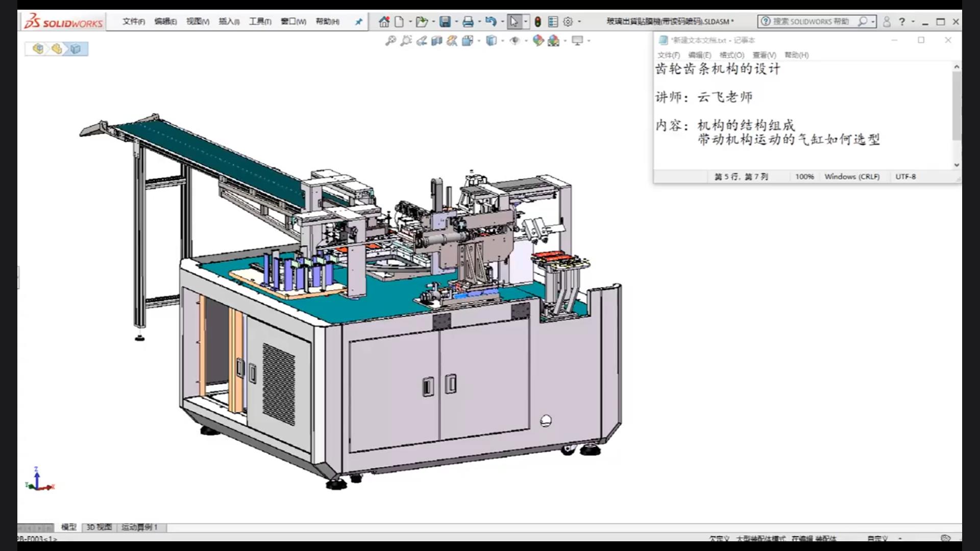Open File Properties list icon

pyautogui.click(x=553, y=21)
